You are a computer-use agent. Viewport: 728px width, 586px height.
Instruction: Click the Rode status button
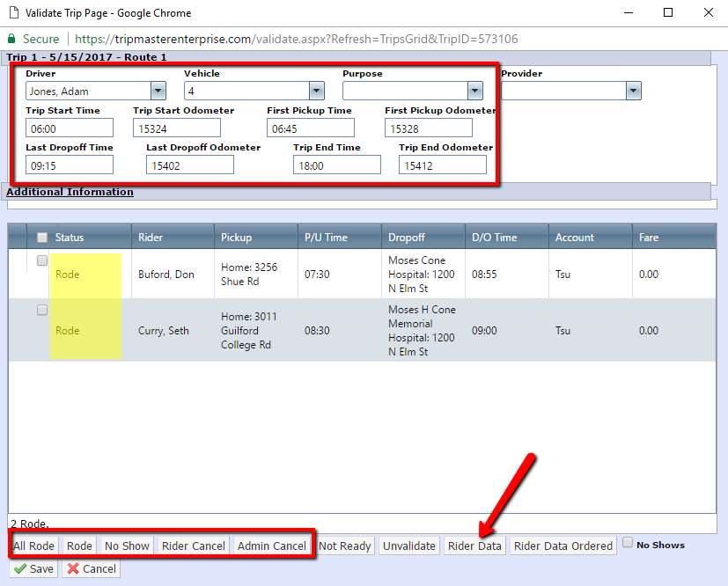pyautogui.click(x=79, y=546)
